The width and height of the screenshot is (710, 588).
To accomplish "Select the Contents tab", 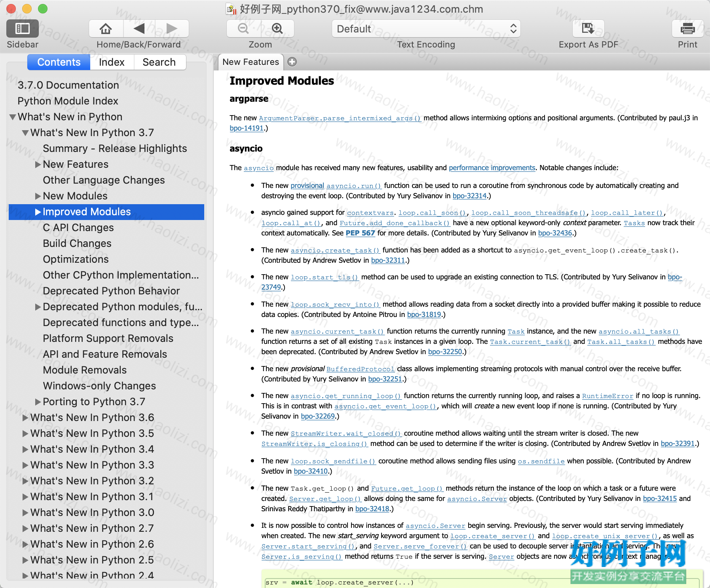I will pyautogui.click(x=59, y=62).
